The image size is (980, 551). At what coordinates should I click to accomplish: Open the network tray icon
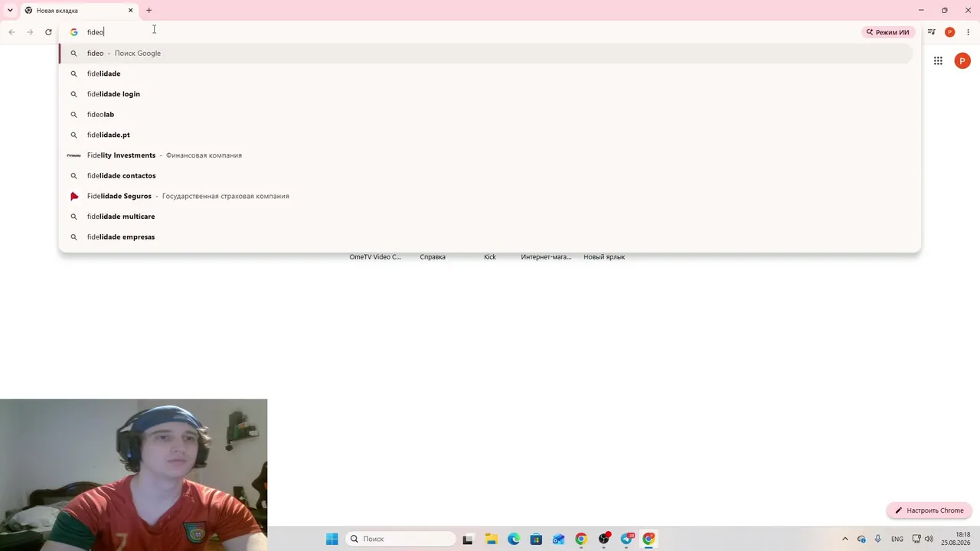click(x=916, y=540)
